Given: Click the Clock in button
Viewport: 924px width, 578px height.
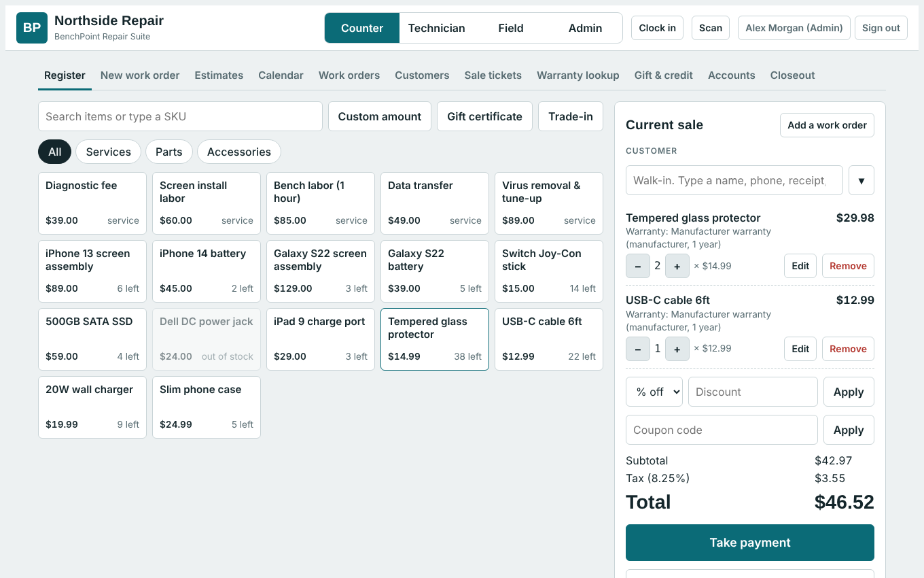Looking at the screenshot, I should click(657, 28).
